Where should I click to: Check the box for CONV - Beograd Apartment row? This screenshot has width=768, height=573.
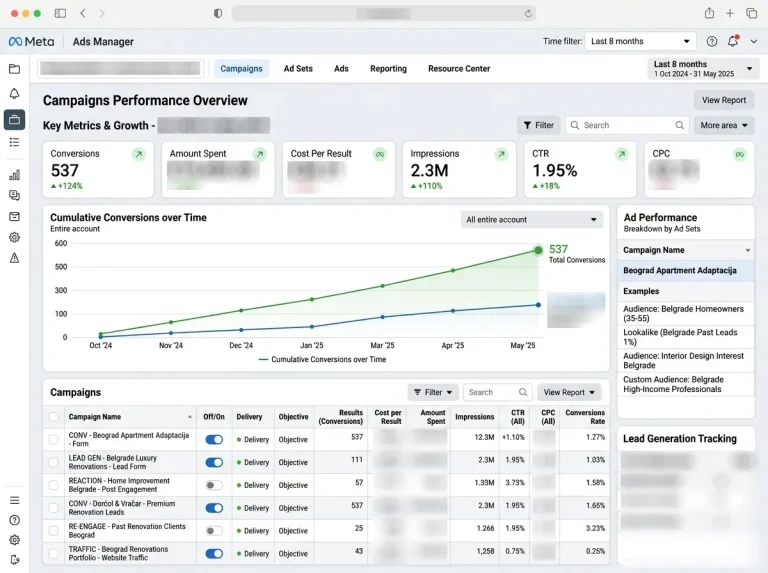[53, 439]
